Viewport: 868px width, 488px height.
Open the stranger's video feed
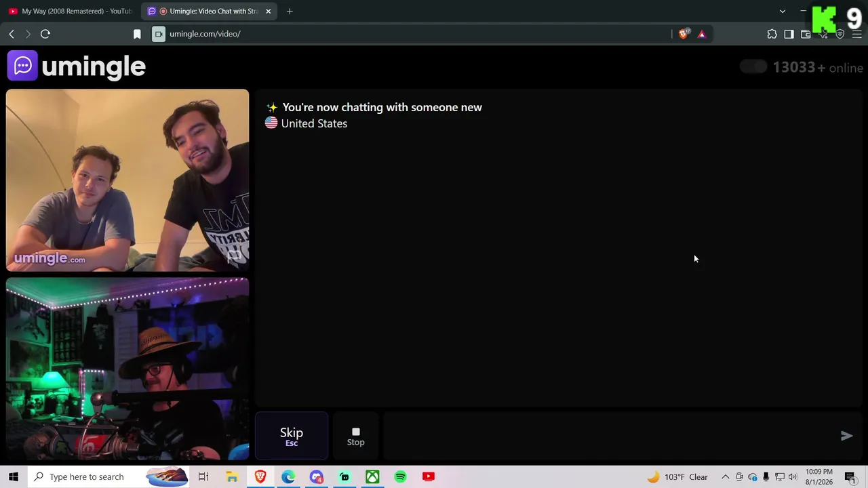coord(127,180)
